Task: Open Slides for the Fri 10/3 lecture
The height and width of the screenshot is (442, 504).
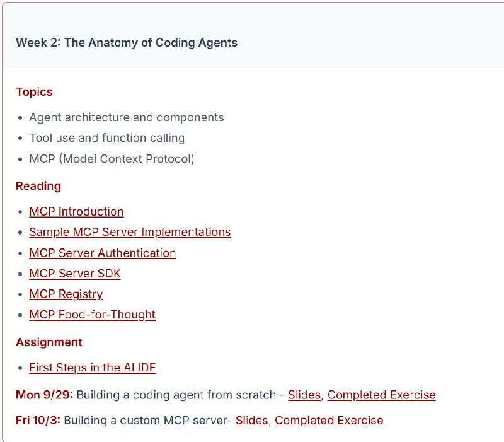Action: [x=251, y=420]
